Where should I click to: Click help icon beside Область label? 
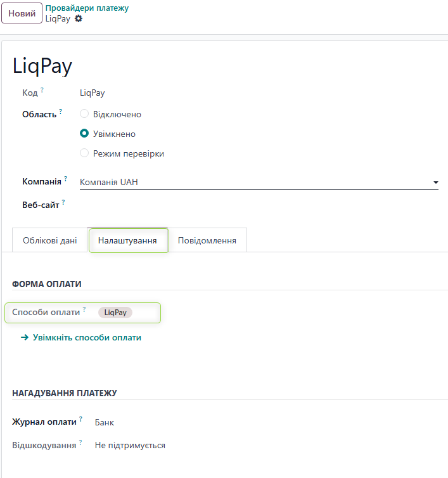click(x=61, y=112)
